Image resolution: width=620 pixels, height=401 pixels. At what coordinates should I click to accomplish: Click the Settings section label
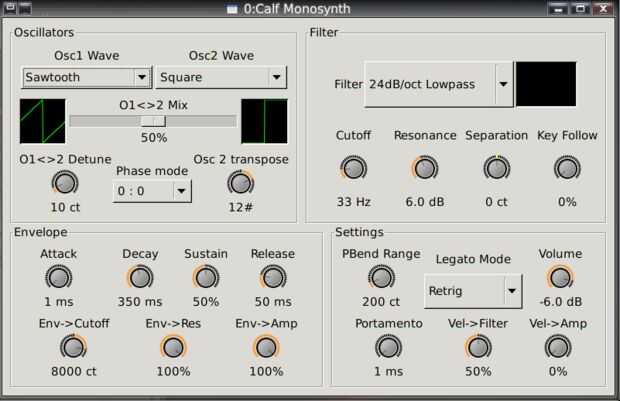tap(359, 232)
